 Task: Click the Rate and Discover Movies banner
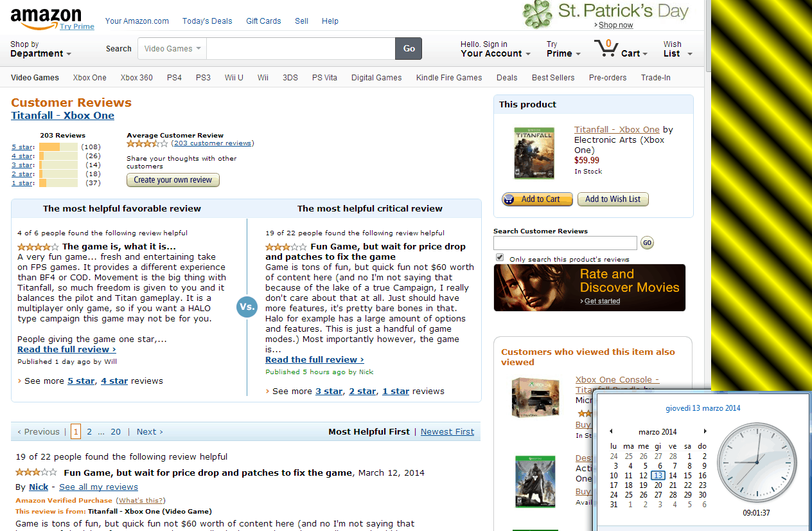(590, 288)
